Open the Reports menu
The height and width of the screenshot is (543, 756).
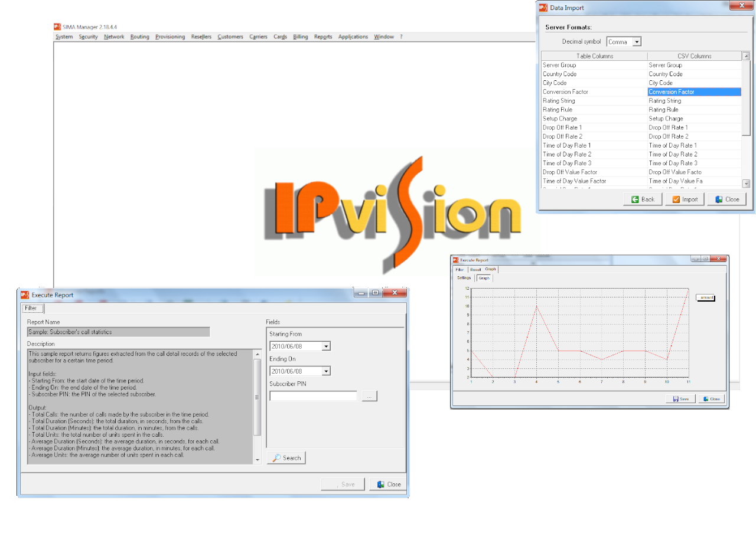(323, 37)
